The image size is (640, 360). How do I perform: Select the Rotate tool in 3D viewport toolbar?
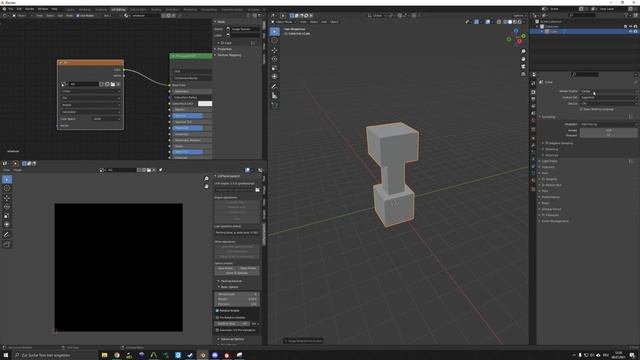[x=275, y=59]
